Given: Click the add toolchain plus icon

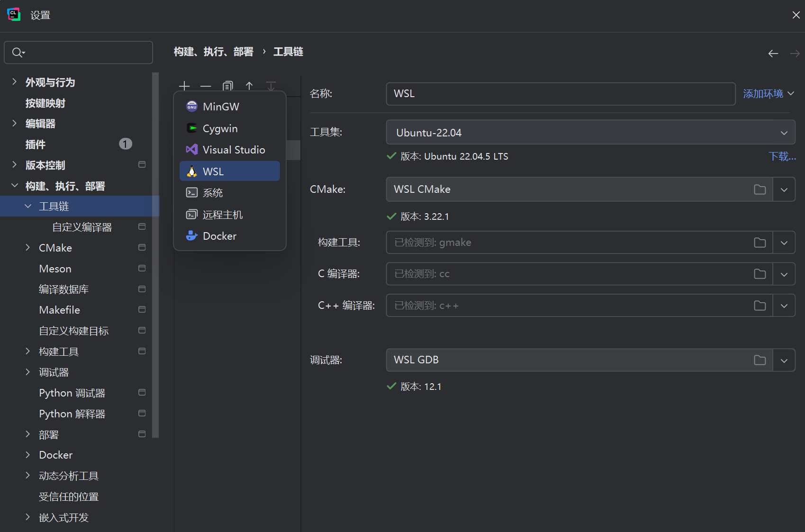Looking at the screenshot, I should pos(184,86).
